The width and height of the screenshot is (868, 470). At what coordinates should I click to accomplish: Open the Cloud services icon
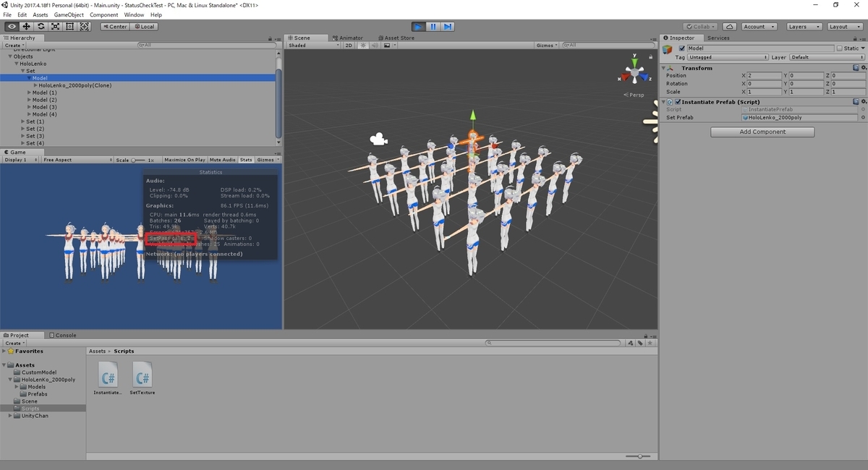(x=729, y=27)
